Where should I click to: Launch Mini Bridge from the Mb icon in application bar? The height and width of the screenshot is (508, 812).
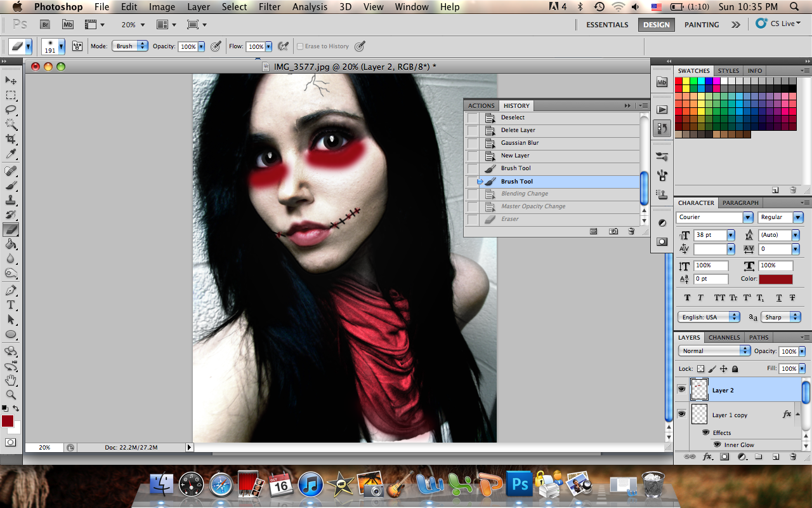coord(68,25)
